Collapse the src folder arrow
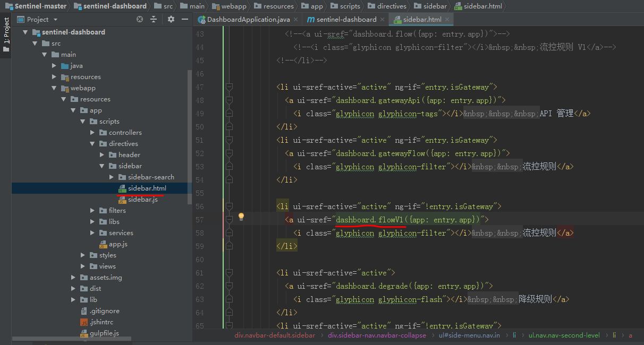 (x=35, y=44)
